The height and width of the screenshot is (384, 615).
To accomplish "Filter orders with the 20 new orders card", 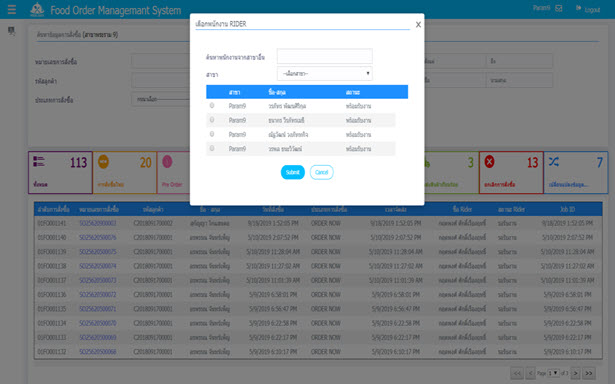I will coord(125,173).
